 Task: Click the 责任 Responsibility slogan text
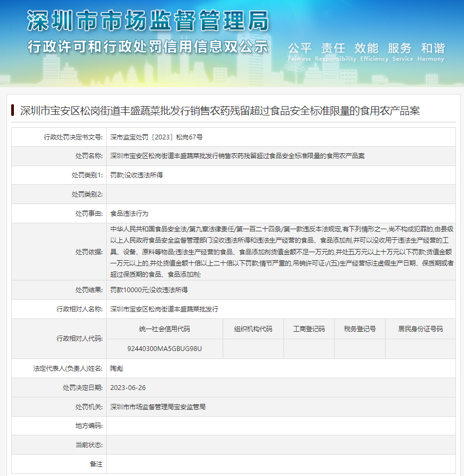coord(335,52)
